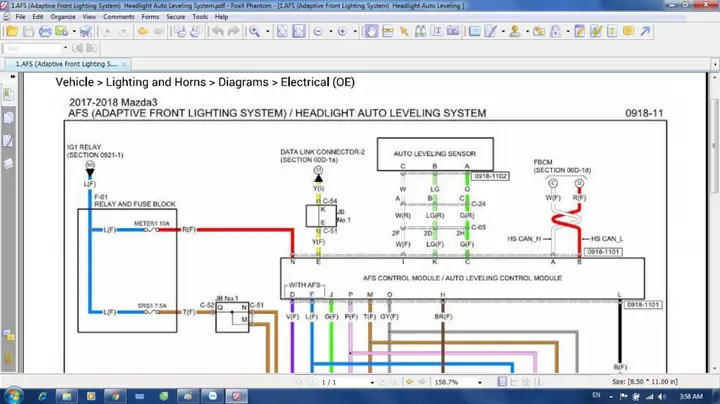Viewport: 720px width, 404px height.
Task: Close the 1.AFS document tab
Action: coord(126,63)
